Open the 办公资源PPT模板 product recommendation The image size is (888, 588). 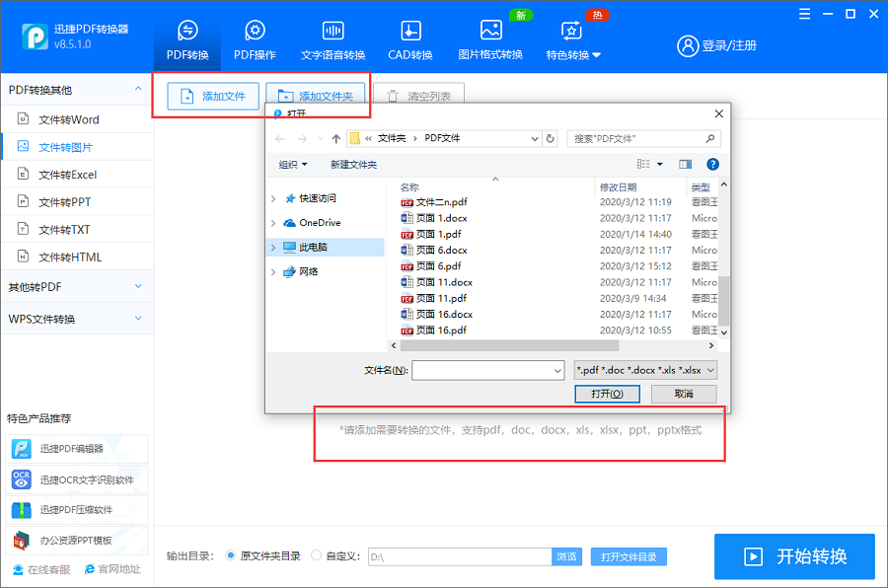click(77, 541)
